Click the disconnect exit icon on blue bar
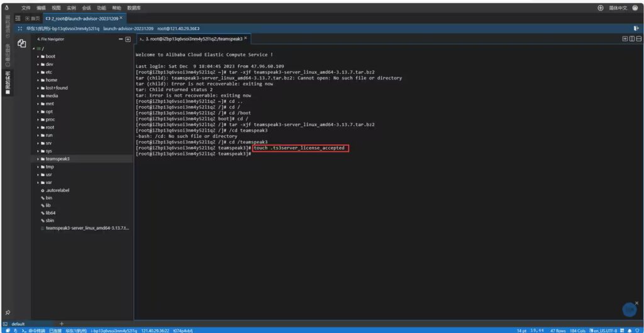The width and height of the screenshot is (644, 333). point(636,28)
